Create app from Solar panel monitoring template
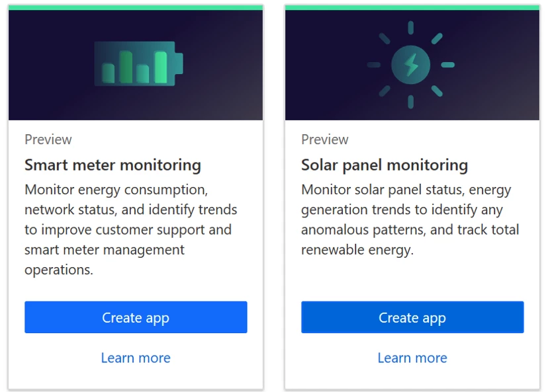This screenshot has width=554, height=392. [x=412, y=317]
